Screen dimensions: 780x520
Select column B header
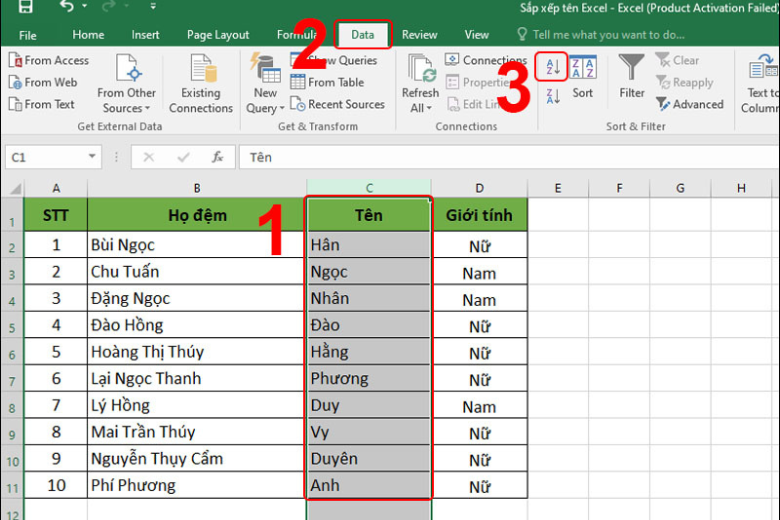coord(197,188)
